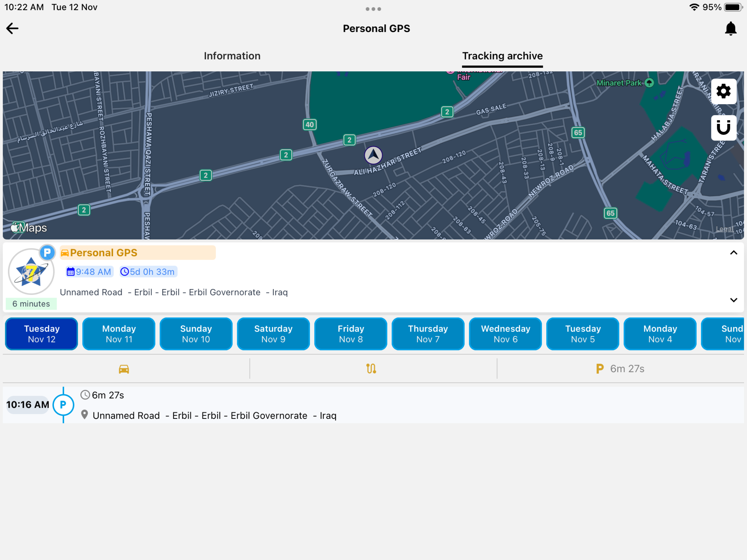Open the Legal link on the map
747x560 pixels.
(x=724, y=229)
